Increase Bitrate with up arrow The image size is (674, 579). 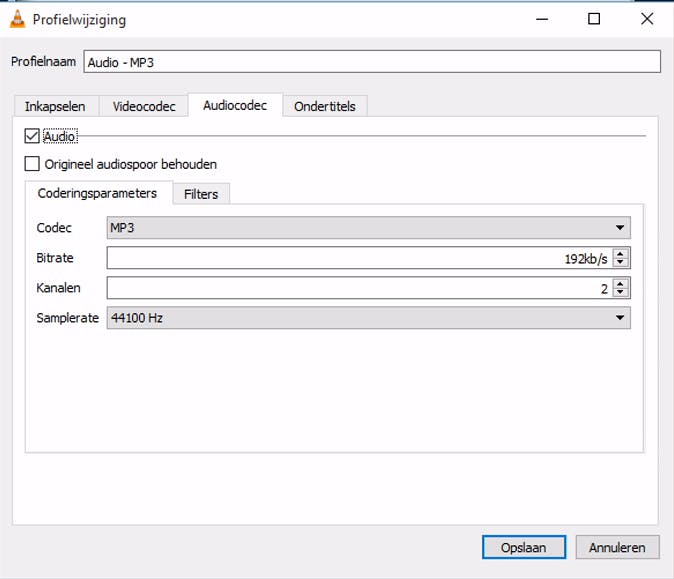(620, 253)
